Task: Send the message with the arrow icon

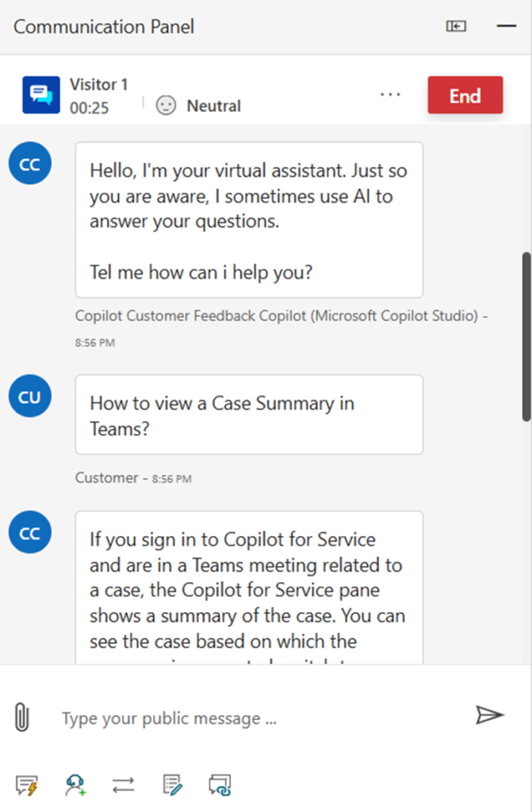Action: pyautogui.click(x=489, y=715)
